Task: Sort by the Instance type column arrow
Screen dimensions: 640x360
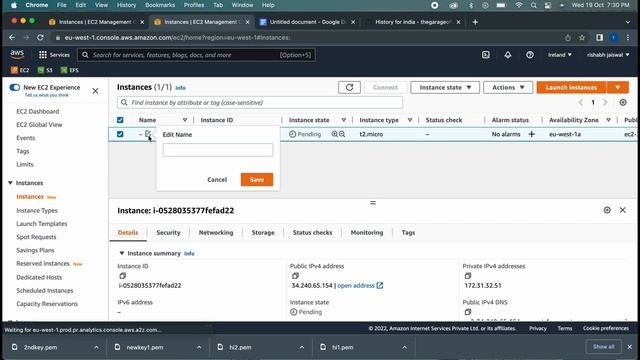Action: pos(410,120)
